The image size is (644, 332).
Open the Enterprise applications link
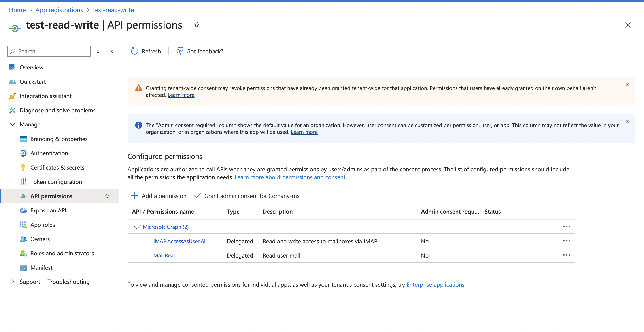pos(435,285)
